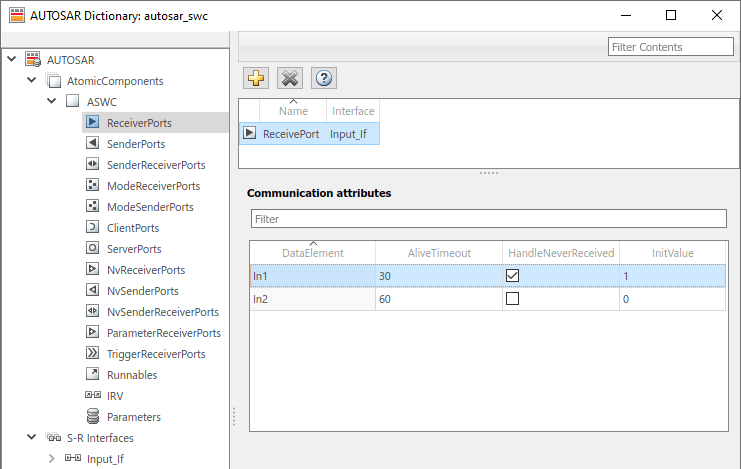Click the ClientPorts icon
The image size is (741, 469).
(93, 227)
